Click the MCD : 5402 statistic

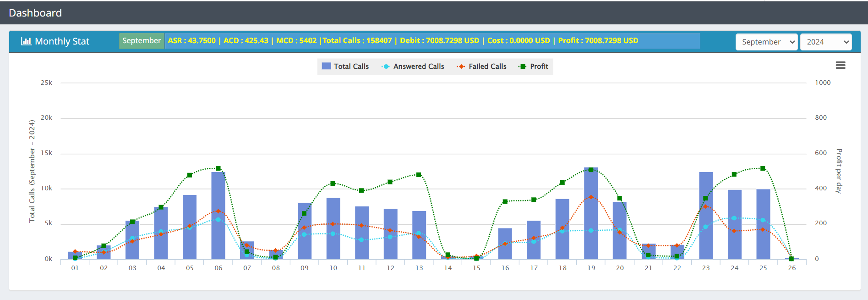click(x=296, y=40)
